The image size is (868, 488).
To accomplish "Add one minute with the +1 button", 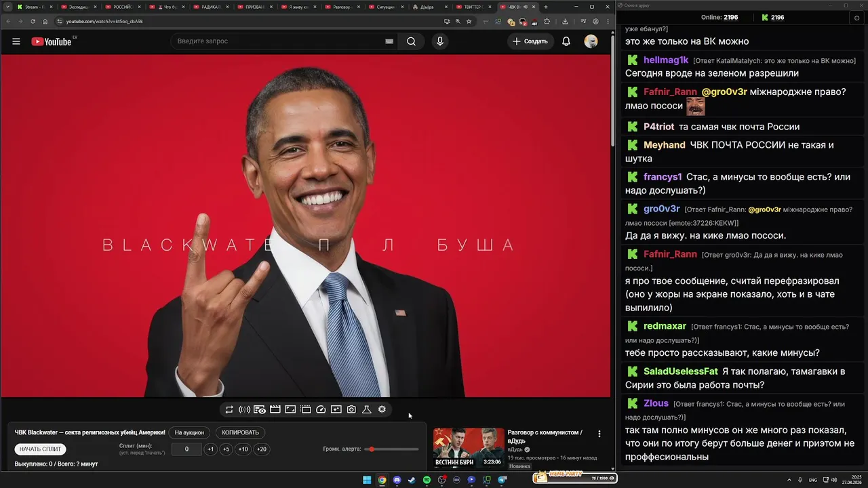I will (211, 449).
